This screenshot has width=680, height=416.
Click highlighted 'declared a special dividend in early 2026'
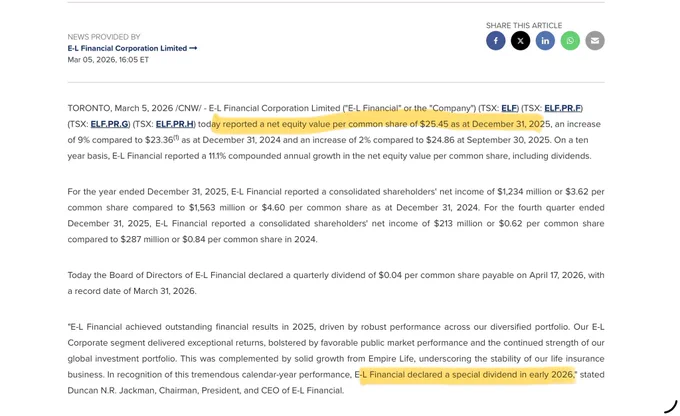(x=491, y=375)
